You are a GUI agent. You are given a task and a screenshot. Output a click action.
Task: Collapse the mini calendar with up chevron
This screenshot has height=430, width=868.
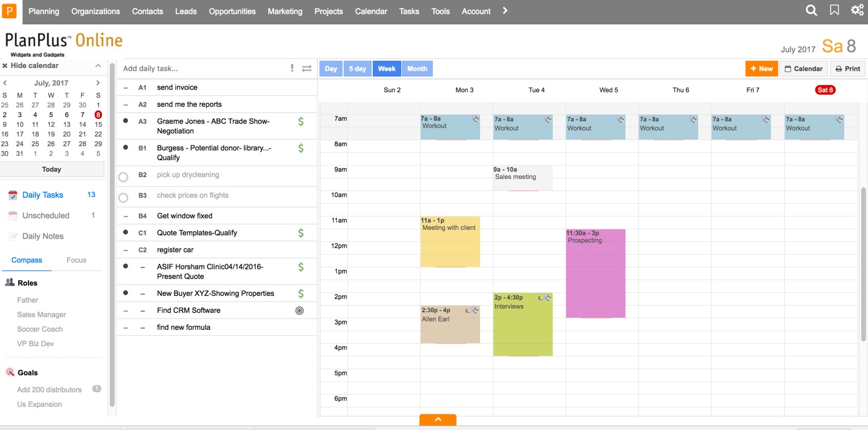pos(98,66)
